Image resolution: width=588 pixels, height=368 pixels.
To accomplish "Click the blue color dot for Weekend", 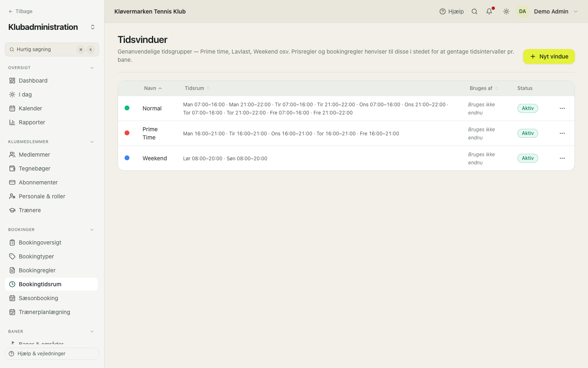I will click(127, 158).
